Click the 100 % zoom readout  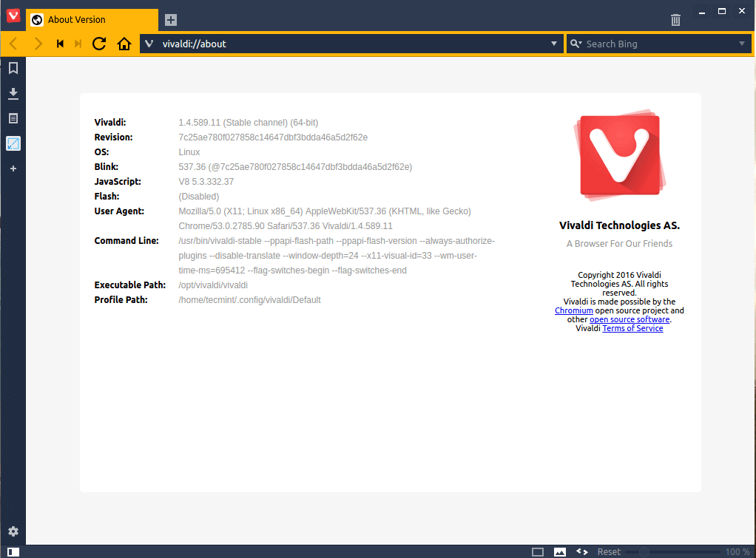click(738, 552)
